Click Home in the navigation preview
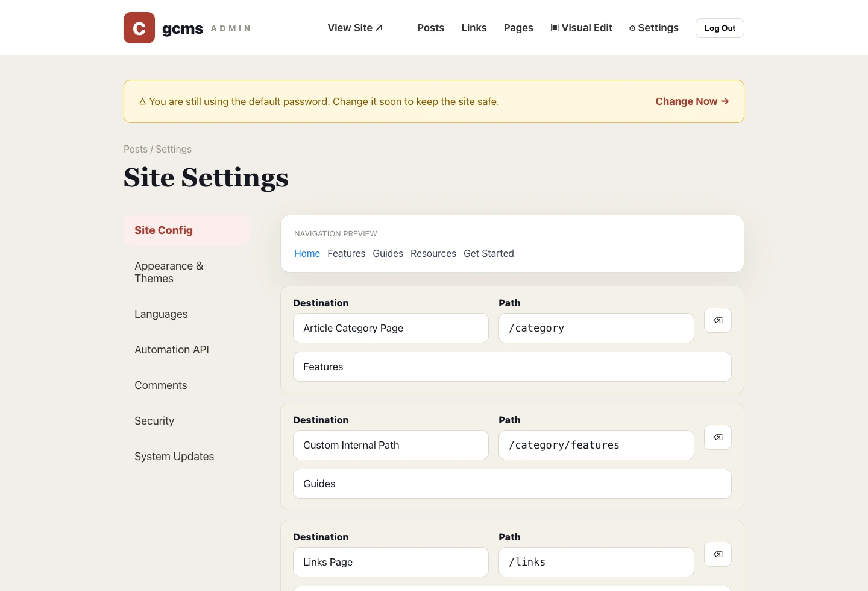Viewport: 868px width, 591px height. coord(307,253)
